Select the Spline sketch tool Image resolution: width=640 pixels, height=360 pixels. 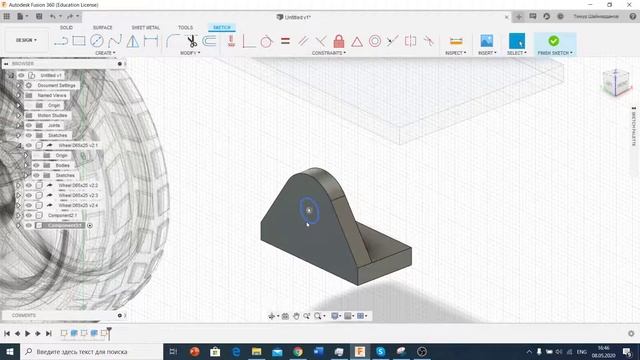tap(115, 41)
